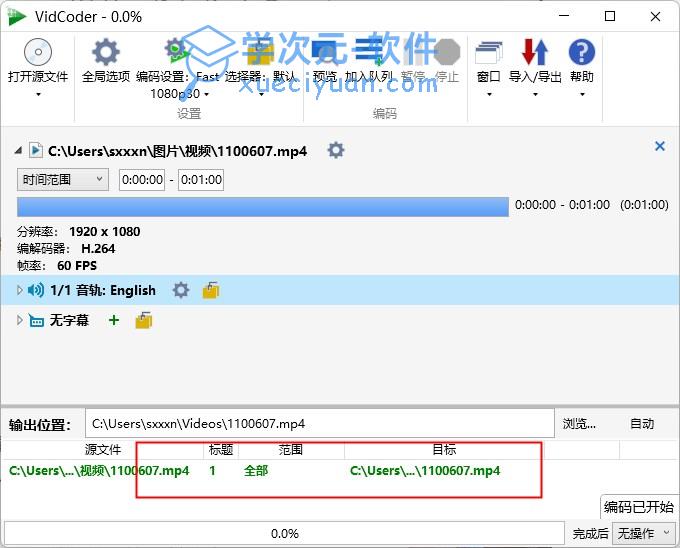Open Import/Export arrows icon
The width and height of the screenshot is (680, 548).
click(535, 52)
